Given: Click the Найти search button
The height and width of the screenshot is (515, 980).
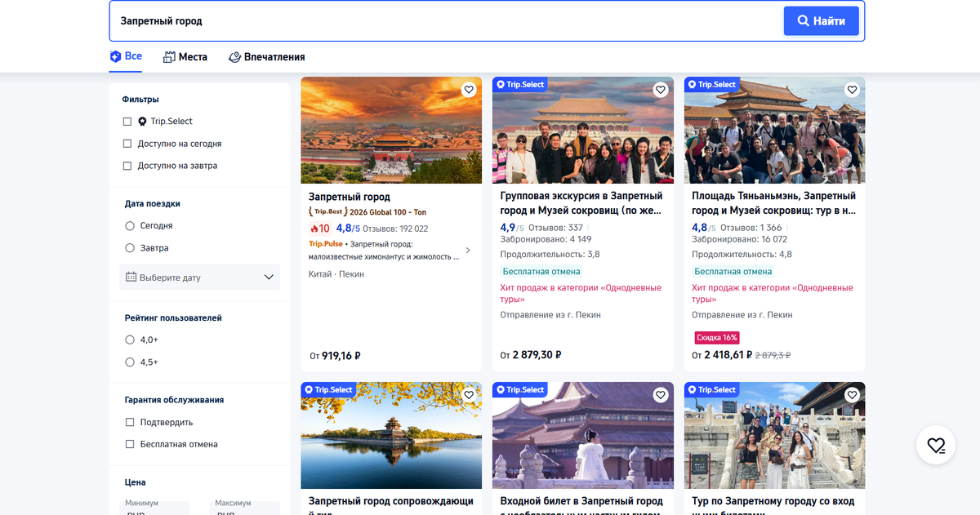Looking at the screenshot, I should click(x=822, y=21).
